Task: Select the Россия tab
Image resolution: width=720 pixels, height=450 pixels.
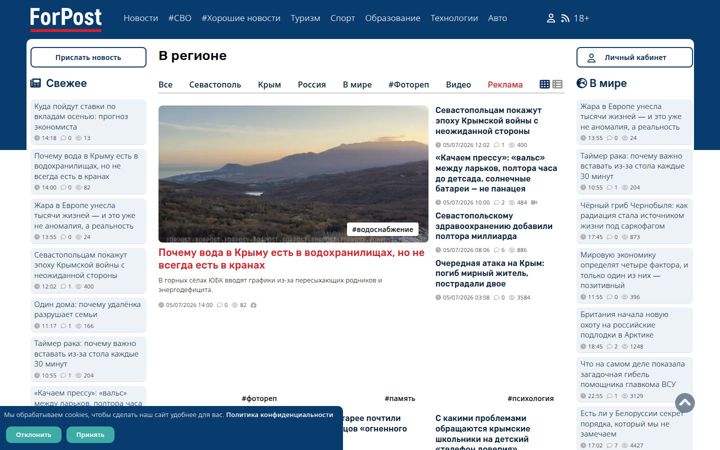Action: 312,84
